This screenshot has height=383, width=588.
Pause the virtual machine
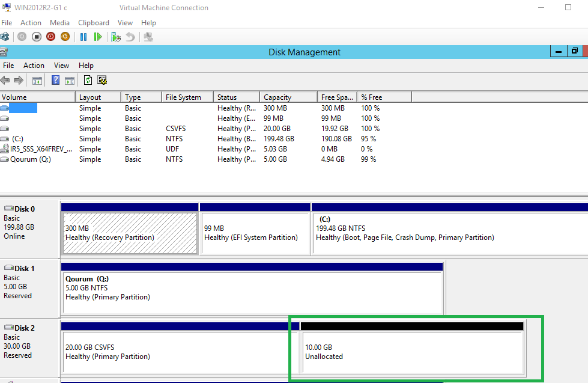tap(83, 36)
